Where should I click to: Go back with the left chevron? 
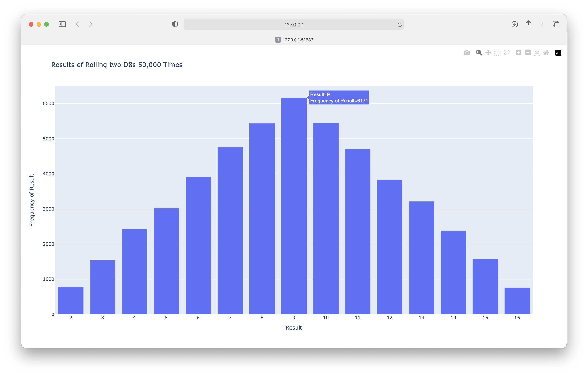[78, 24]
